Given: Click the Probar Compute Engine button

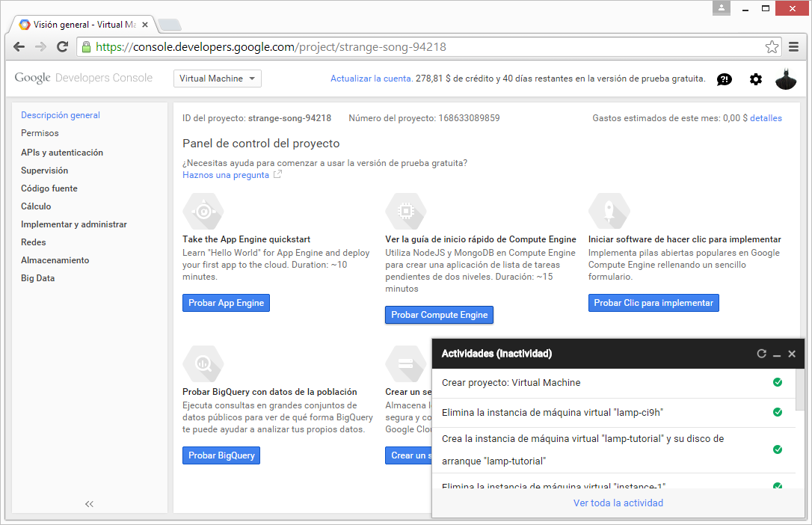Looking at the screenshot, I should tap(439, 315).
